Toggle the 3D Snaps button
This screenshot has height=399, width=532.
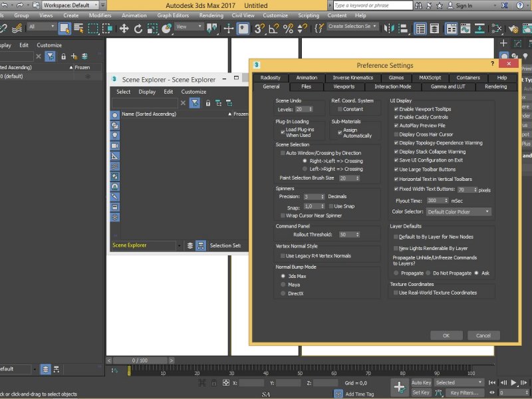coord(259,29)
